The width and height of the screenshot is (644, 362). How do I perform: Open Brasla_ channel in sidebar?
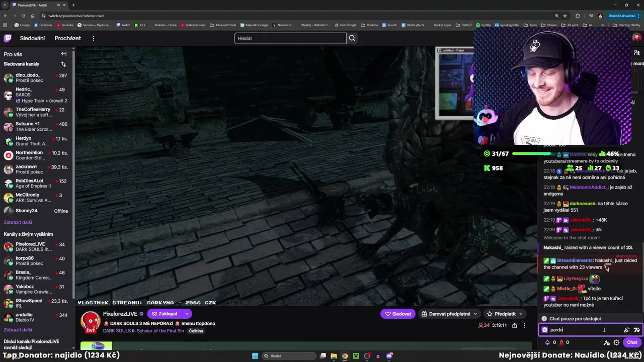[x=36, y=275]
